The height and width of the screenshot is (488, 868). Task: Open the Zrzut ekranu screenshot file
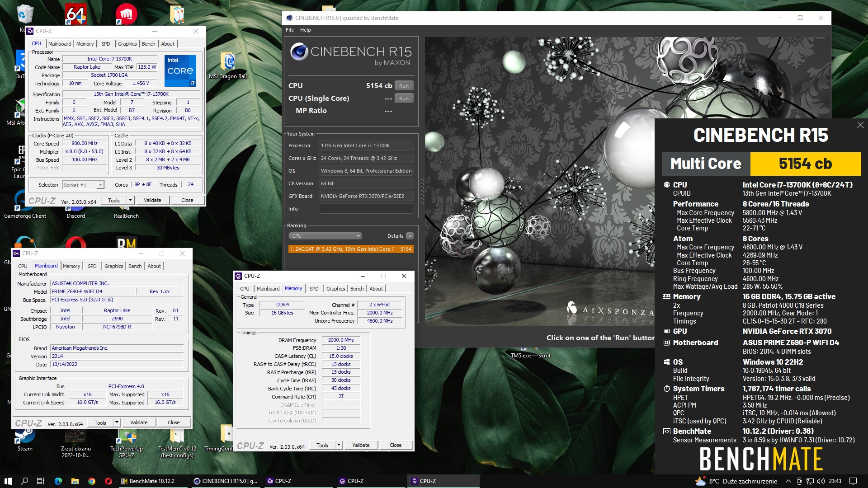coord(75,444)
